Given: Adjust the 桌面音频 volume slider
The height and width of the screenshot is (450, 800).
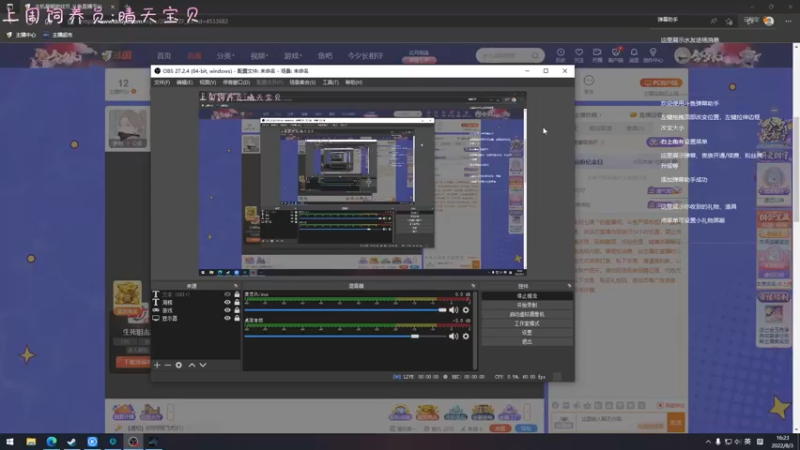Looking at the screenshot, I should click(345, 336).
